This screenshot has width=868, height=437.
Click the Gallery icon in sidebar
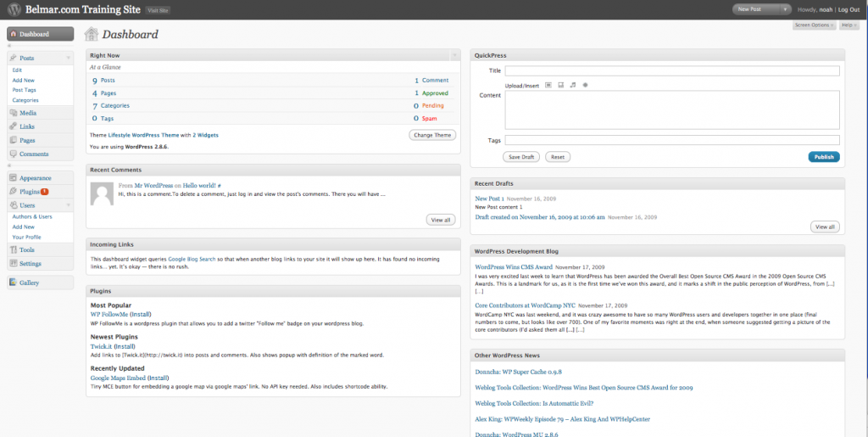14,283
